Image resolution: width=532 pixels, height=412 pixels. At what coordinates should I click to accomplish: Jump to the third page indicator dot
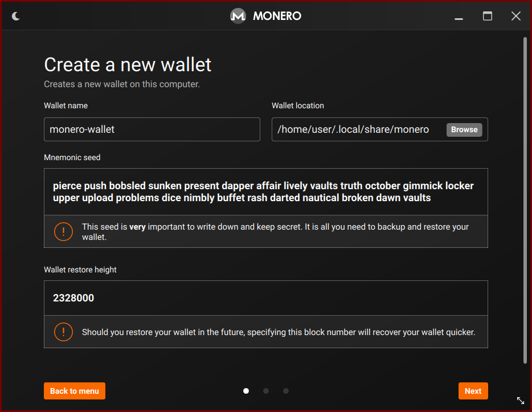pos(286,391)
